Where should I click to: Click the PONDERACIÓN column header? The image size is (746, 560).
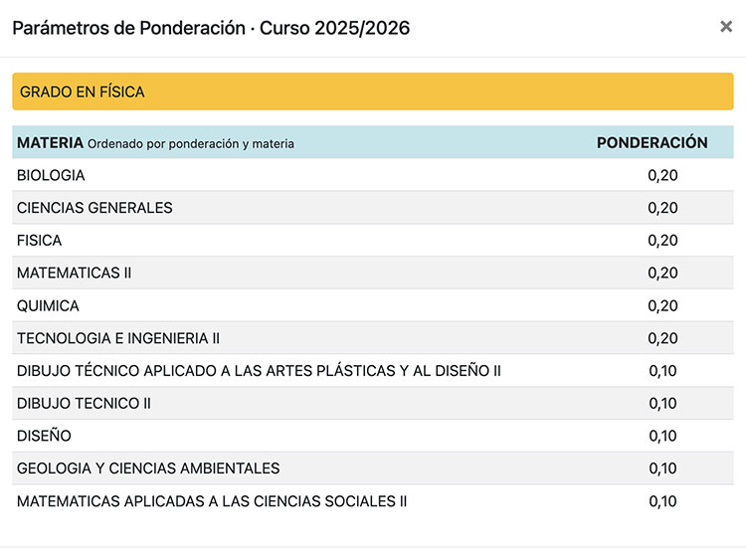[652, 142]
